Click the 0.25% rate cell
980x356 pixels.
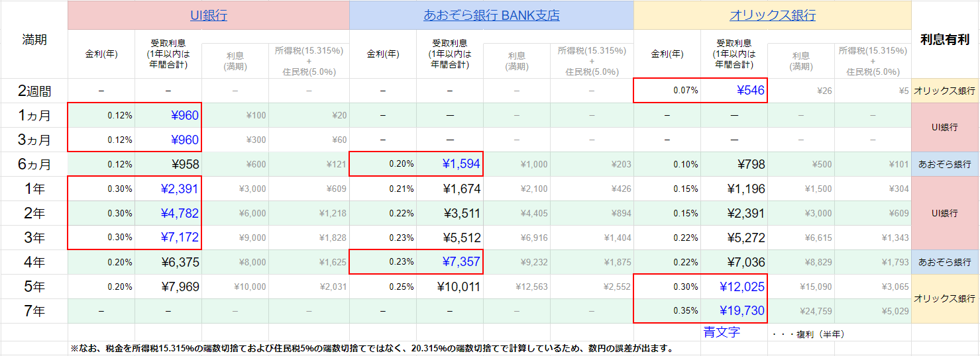click(x=383, y=287)
